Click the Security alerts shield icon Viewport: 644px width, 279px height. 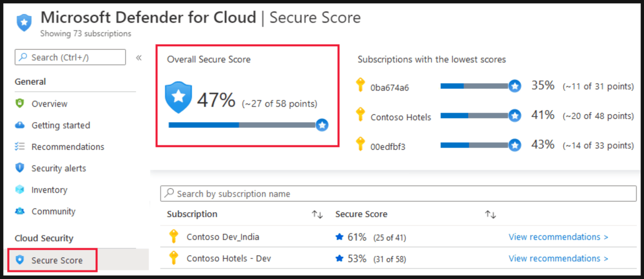[x=20, y=168]
